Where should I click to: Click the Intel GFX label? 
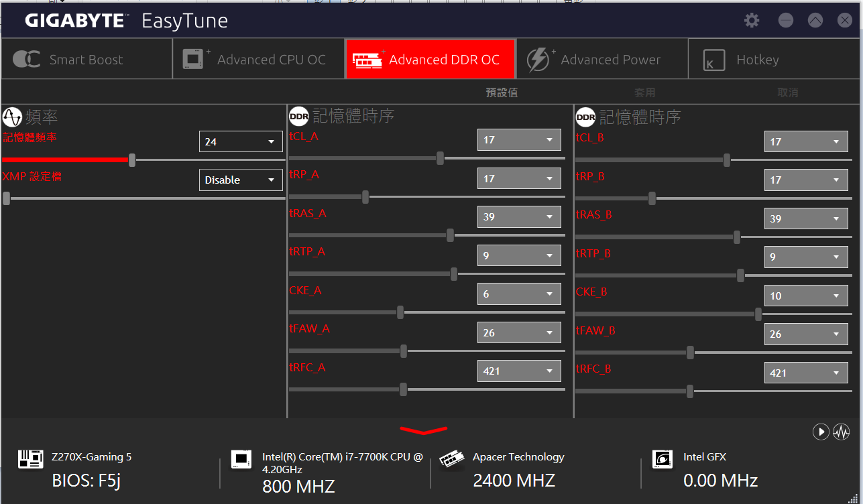[x=705, y=457]
